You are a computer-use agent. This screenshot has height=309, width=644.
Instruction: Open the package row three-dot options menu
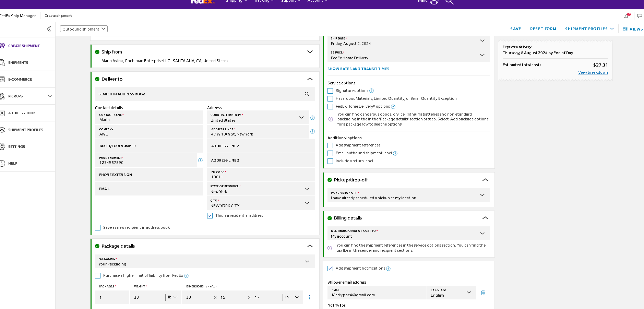(x=309, y=297)
